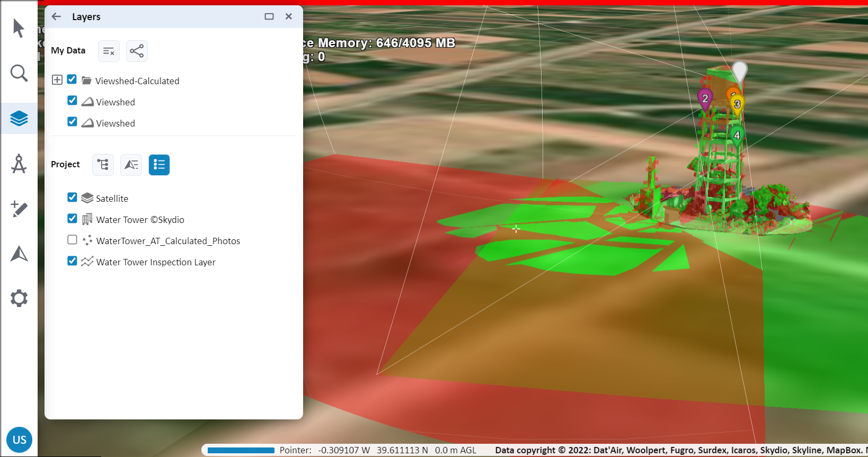Screen dimensions: 868x457
Task: Enable WaterTower_AT_Calculated_Photos layer checkbox
Action: (73, 240)
